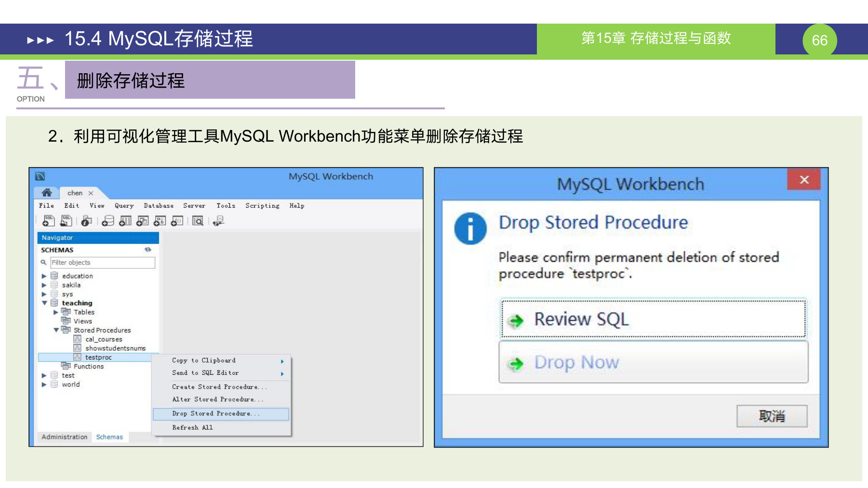Viewport: 868px width, 488px height.
Task: Close the Drop Stored Procedure dialog
Action: click(804, 180)
